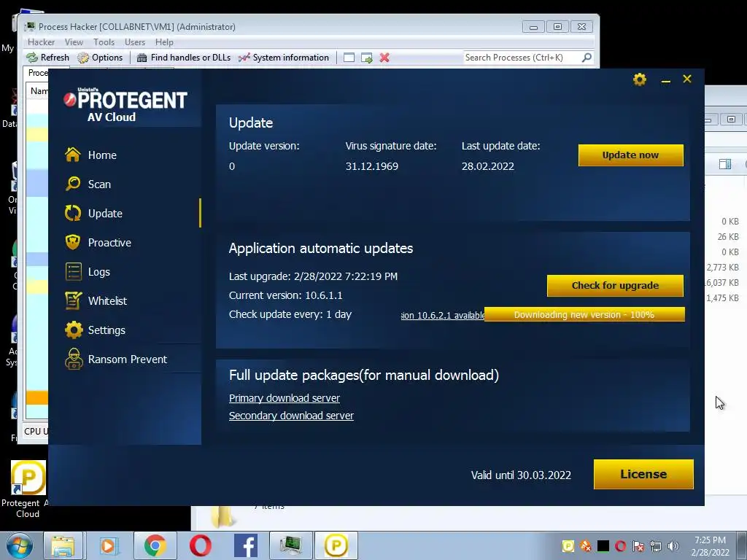Click Check for upgrade button

[x=615, y=285]
